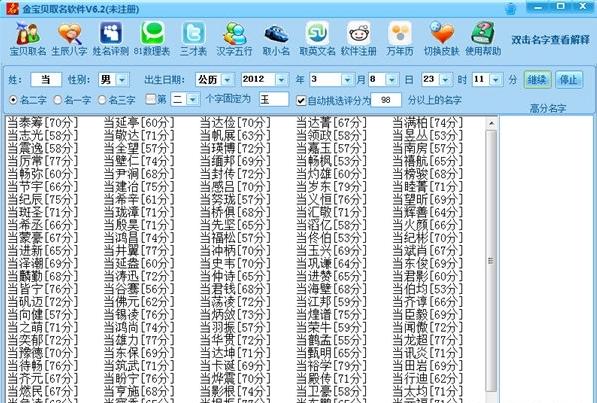Select the name 当帆展[63分]
Viewport: 597px width, 403px height.
pos(235,136)
